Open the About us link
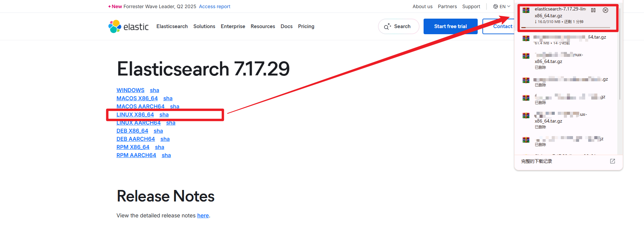The width and height of the screenshot is (644, 236). tap(423, 6)
